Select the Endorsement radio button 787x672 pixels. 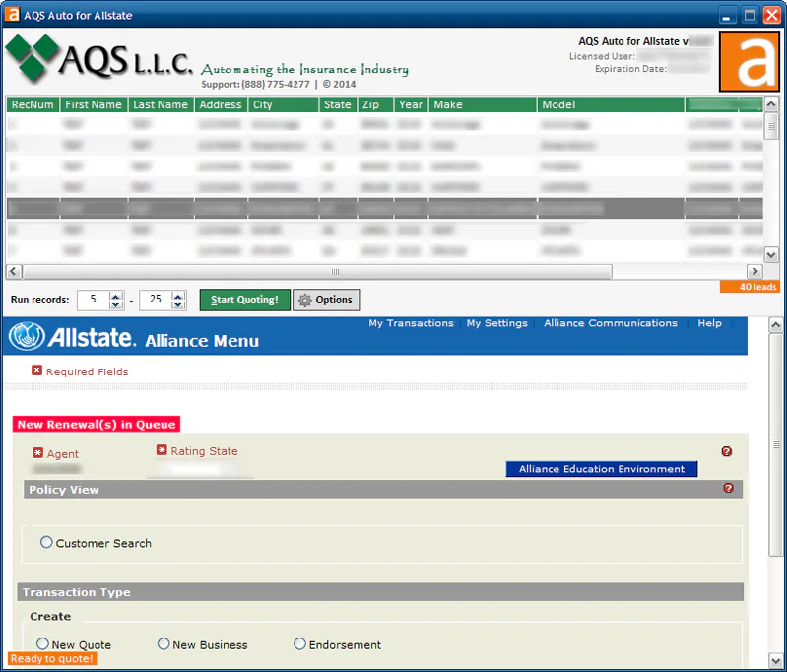tap(299, 643)
